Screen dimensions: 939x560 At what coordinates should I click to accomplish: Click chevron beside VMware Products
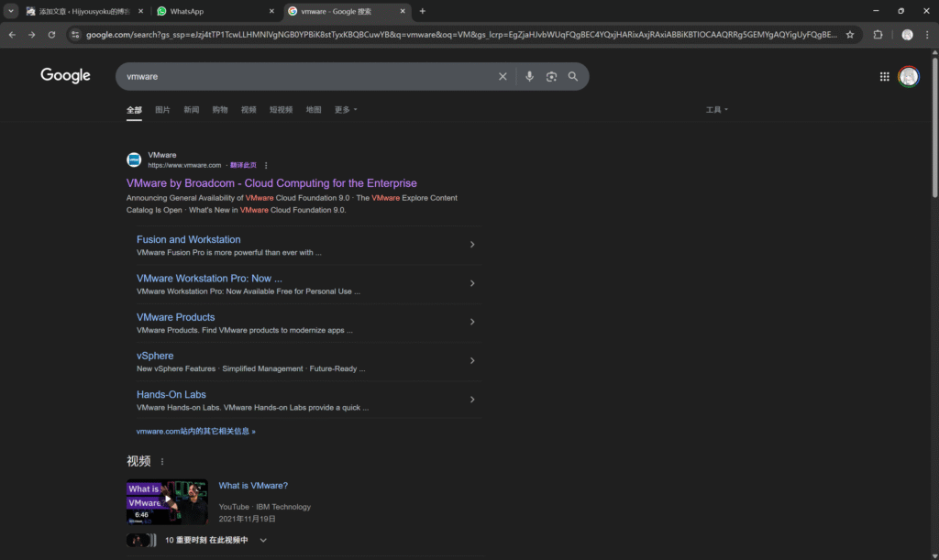coord(472,322)
